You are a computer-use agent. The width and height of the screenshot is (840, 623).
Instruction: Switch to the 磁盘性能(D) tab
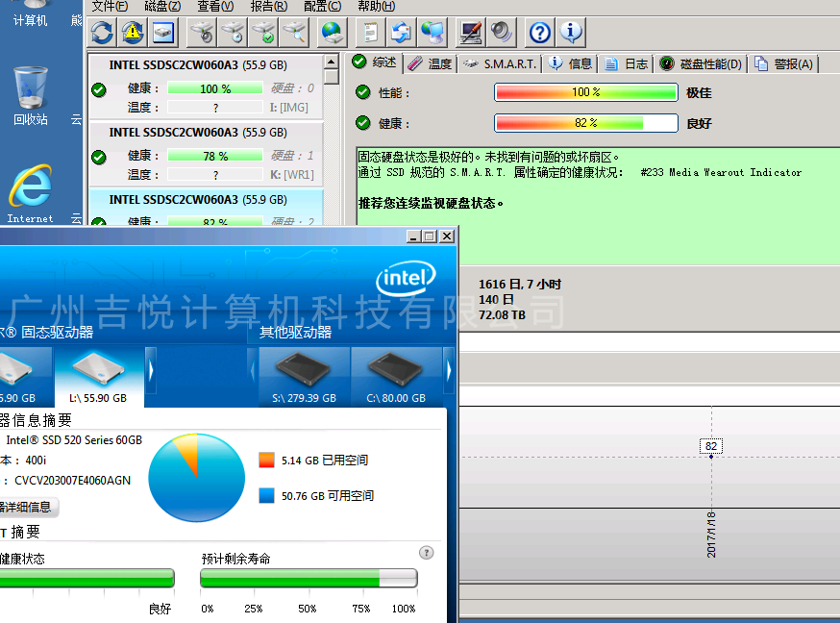(x=701, y=63)
